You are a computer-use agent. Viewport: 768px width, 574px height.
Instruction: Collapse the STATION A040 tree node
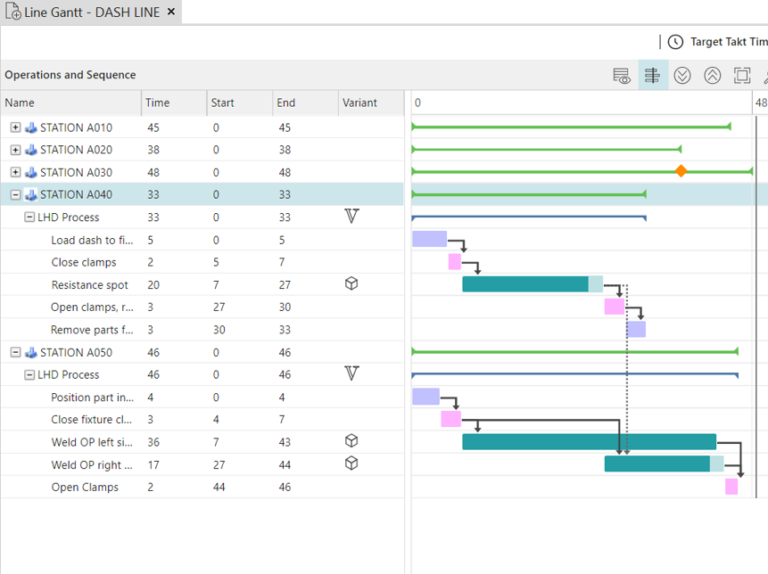(15, 195)
